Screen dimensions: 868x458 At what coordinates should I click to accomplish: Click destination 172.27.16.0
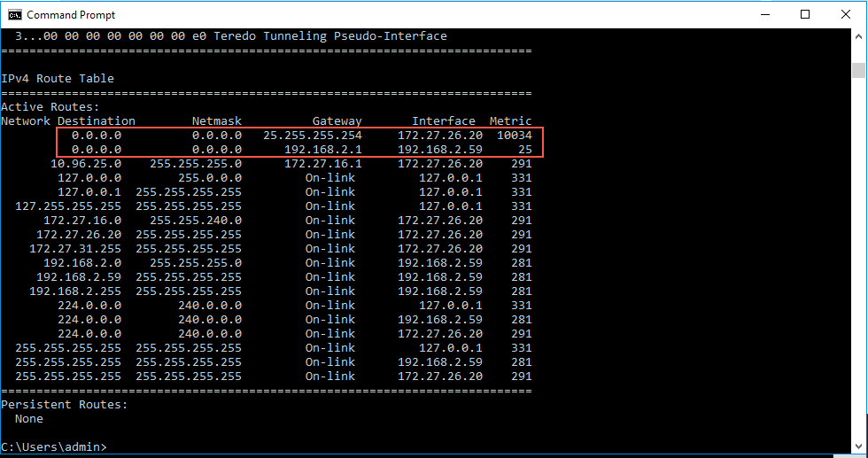(x=82, y=221)
